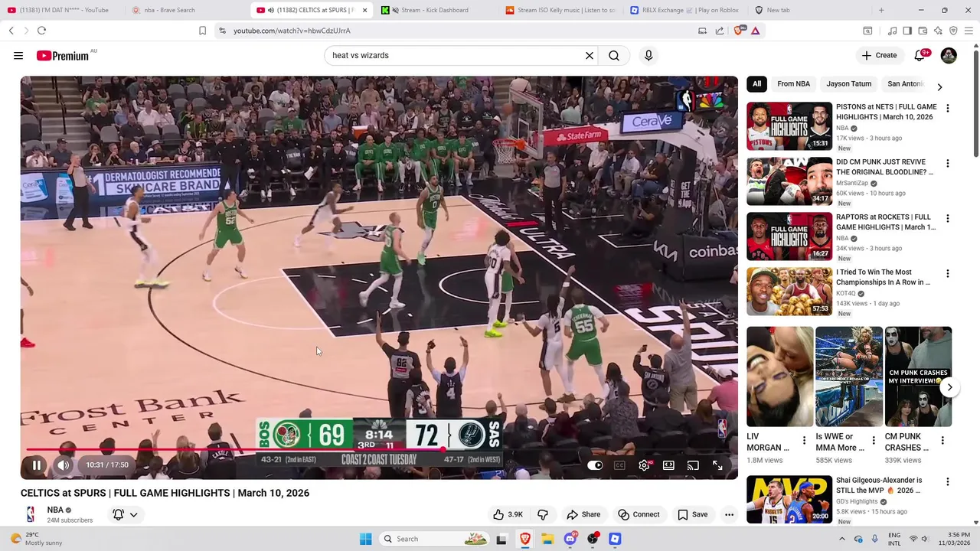The height and width of the screenshot is (551, 980).
Task: Open options for Shai Gilgeous-Alexander video
Action: [x=947, y=481]
